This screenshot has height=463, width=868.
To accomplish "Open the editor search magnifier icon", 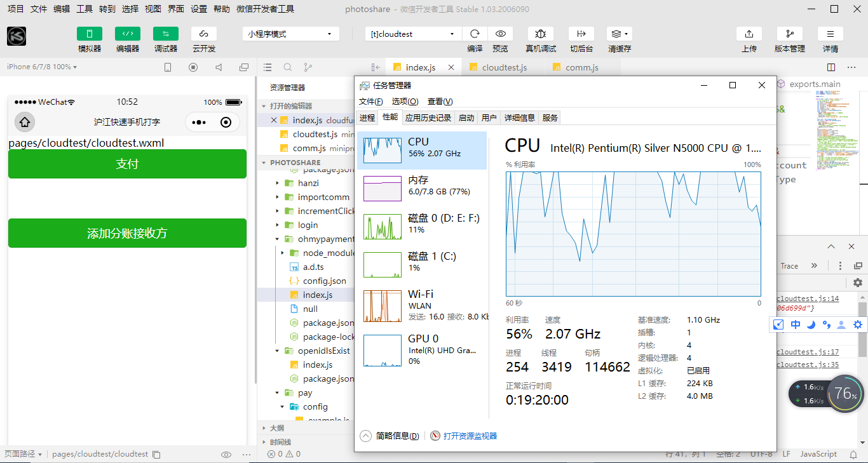I will pyautogui.click(x=288, y=67).
